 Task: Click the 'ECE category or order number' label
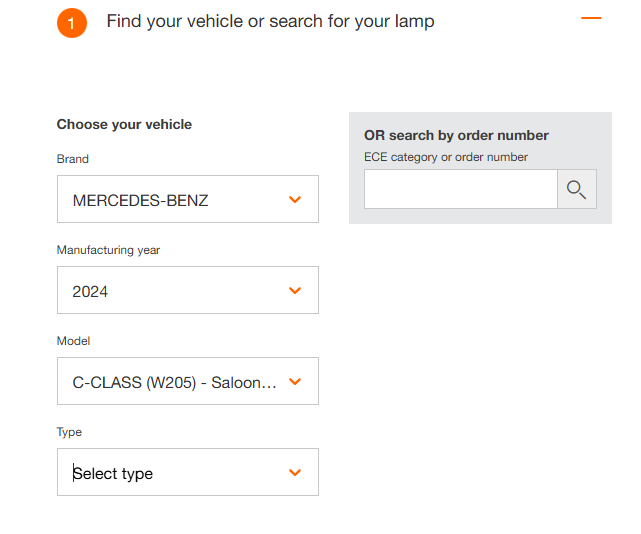446,157
